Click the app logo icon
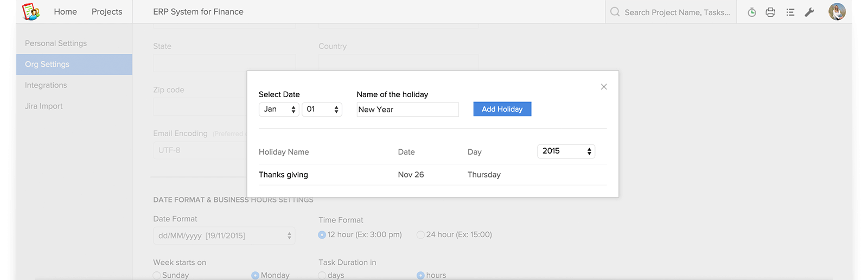Screen dimensions: 868x280 pos(30,11)
